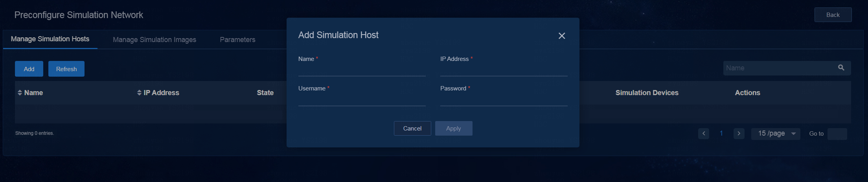
Task: Focus the Name field in dialog
Action: (362, 70)
